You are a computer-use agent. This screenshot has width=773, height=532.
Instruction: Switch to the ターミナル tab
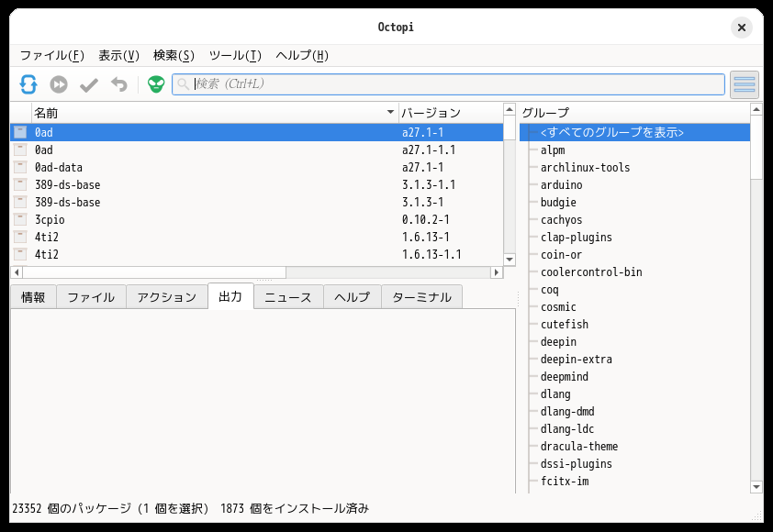pyautogui.click(x=421, y=296)
